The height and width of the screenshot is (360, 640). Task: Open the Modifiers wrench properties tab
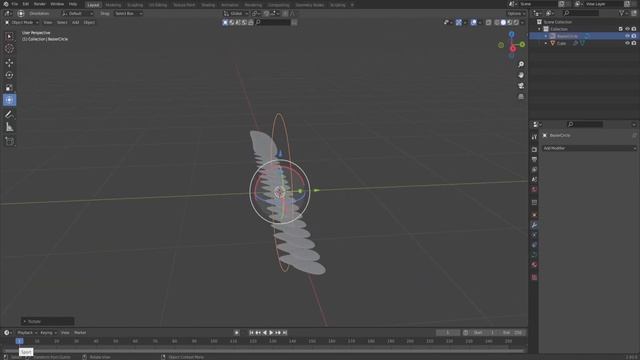click(x=534, y=225)
